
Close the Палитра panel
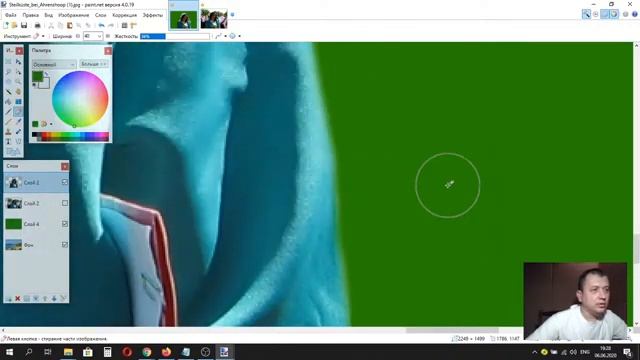[x=108, y=51]
